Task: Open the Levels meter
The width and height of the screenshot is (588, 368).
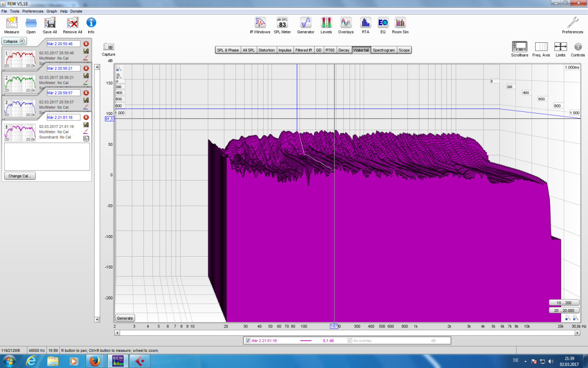Action: [x=326, y=23]
